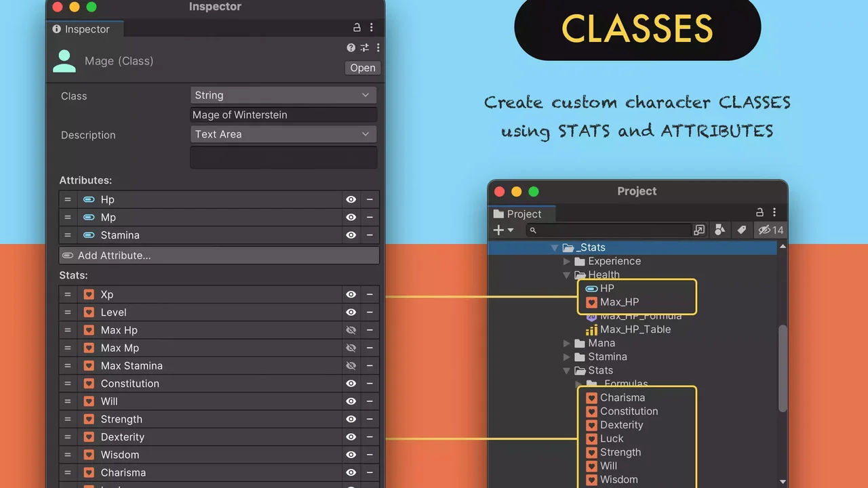
Task: Select Dexterity asset in Project
Action: pyautogui.click(x=621, y=425)
